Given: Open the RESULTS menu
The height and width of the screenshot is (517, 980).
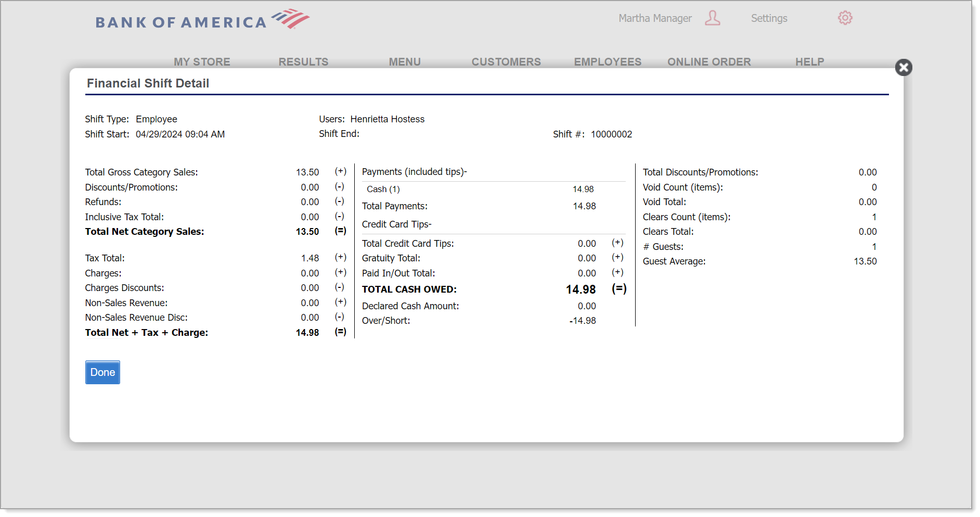Looking at the screenshot, I should 303,62.
